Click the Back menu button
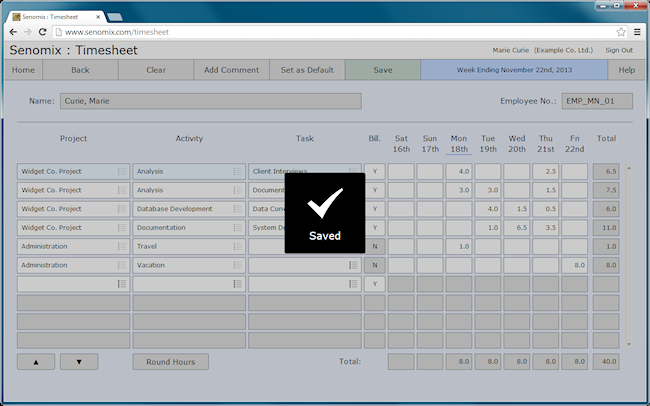Image resolution: width=650 pixels, height=406 pixels. coord(80,70)
